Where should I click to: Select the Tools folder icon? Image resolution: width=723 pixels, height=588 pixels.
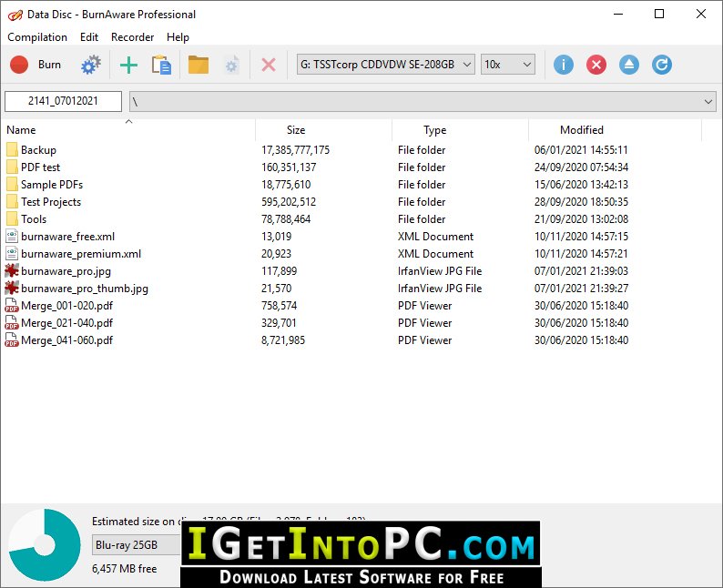(12, 218)
